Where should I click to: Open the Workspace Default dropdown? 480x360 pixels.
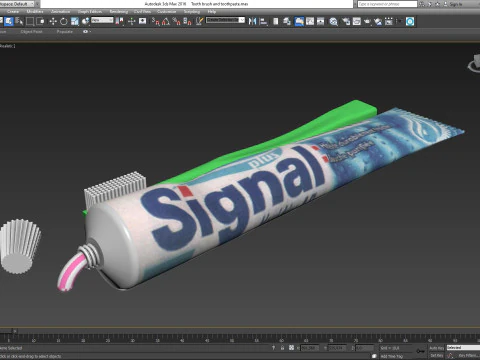[x=18, y=4]
